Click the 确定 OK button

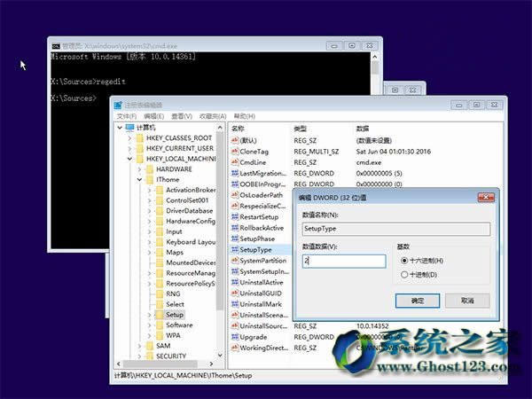pyautogui.click(x=417, y=301)
